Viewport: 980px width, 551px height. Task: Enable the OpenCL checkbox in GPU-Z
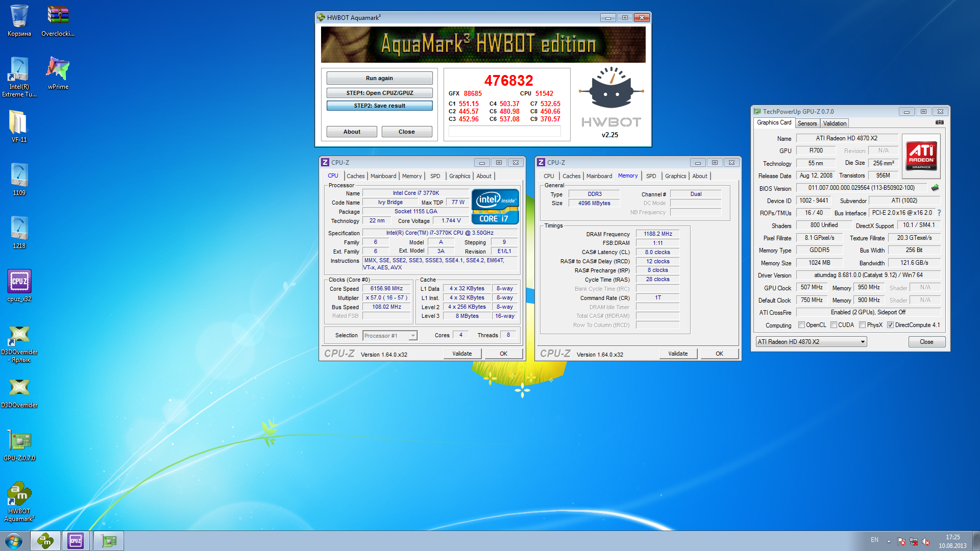801,325
